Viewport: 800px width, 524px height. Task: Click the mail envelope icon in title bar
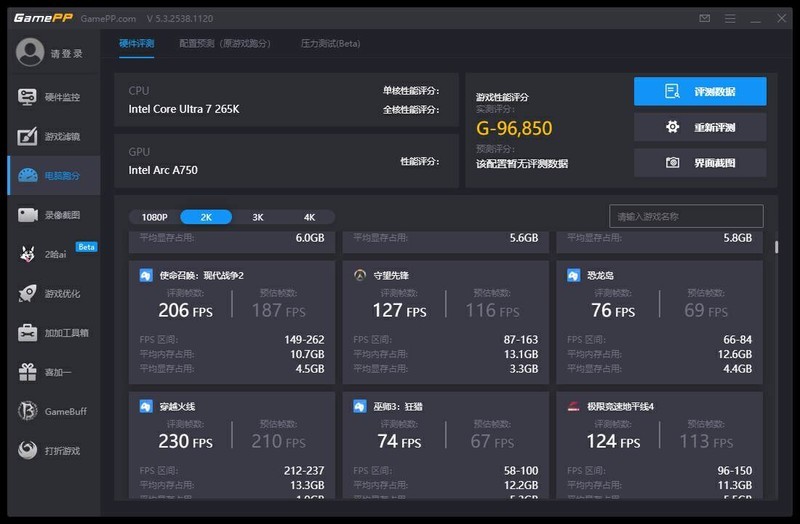click(705, 18)
